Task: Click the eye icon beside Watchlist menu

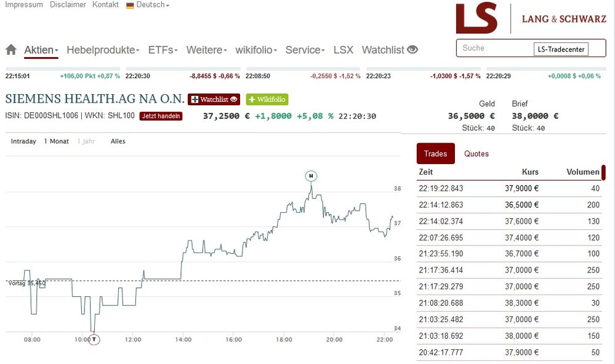Action: click(412, 50)
